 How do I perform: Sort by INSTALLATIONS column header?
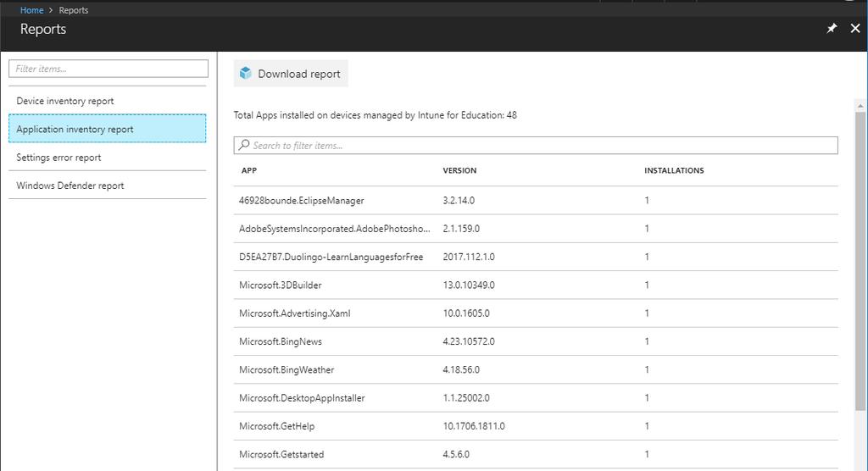click(x=674, y=170)
